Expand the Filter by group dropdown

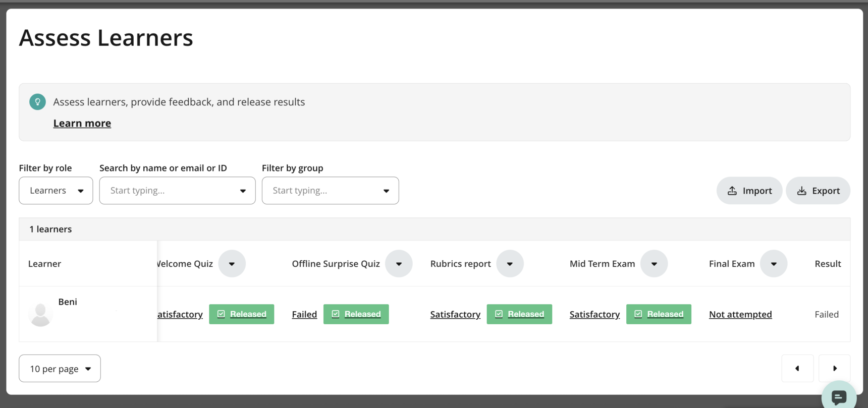pos(330,191)
